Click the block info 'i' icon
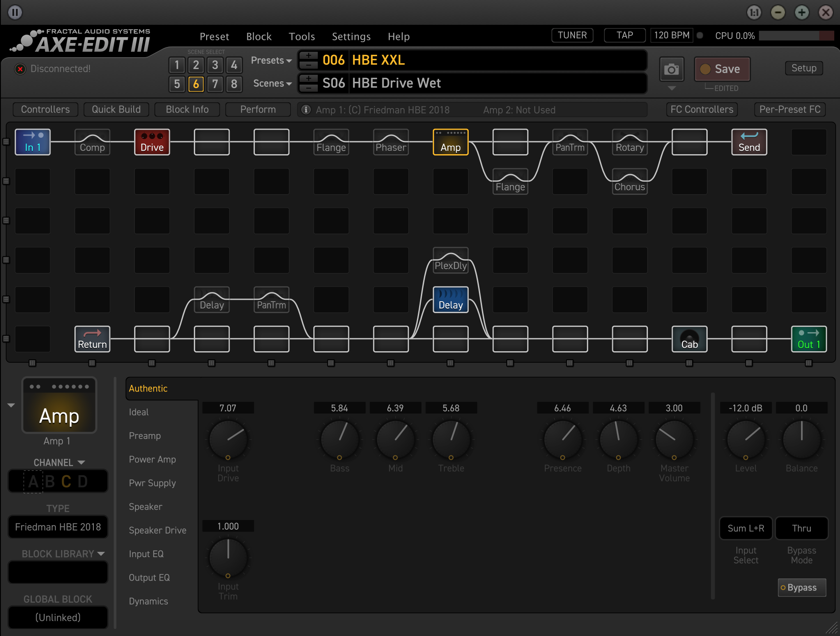This screenshot has height=636, width=840. pyautogui.click(x=306, y=109)
